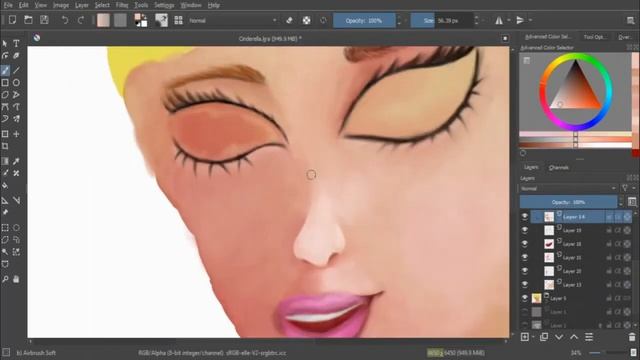Image resolution: width=640 pixels, height=360 pixels.
Task: Adjust the layer Opacity slider
Action: coord(568,202)
